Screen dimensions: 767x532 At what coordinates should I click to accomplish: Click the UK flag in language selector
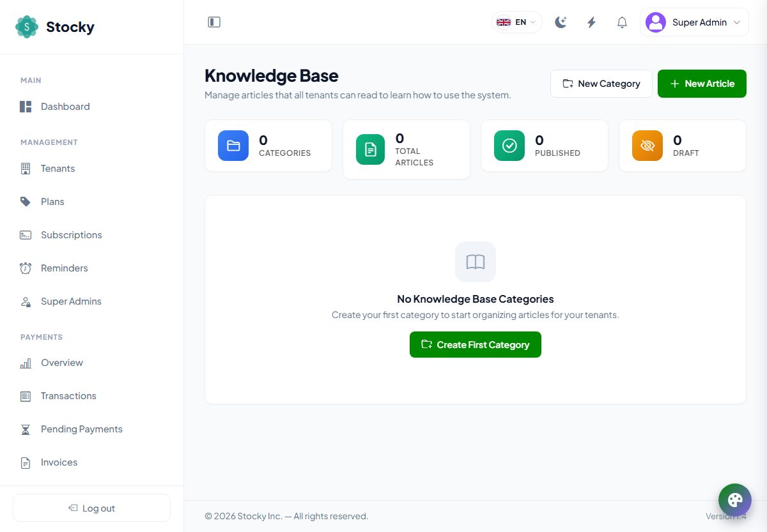tap(504, 22)
